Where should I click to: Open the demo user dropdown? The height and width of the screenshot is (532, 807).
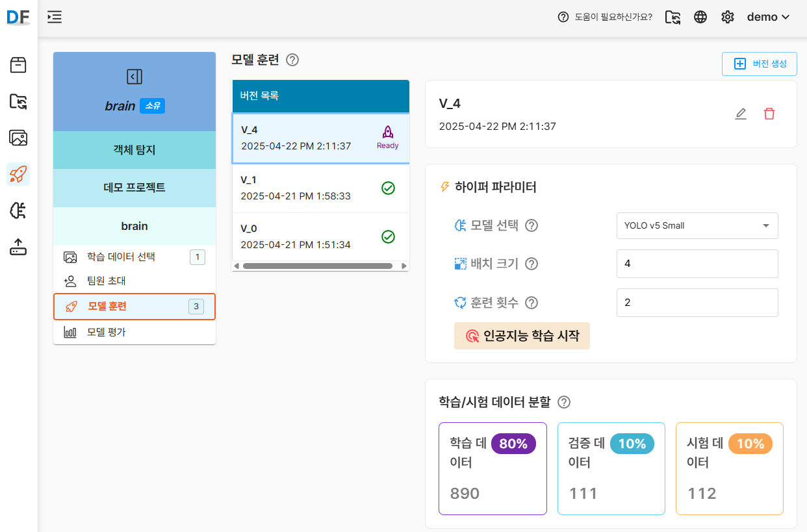[768, 17]
